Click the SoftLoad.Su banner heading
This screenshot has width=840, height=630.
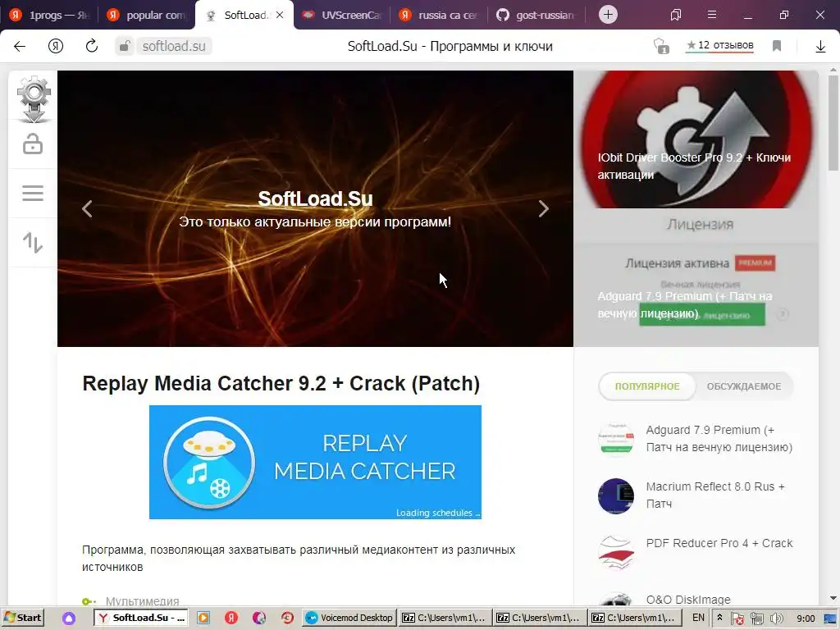tap(315, 199)
